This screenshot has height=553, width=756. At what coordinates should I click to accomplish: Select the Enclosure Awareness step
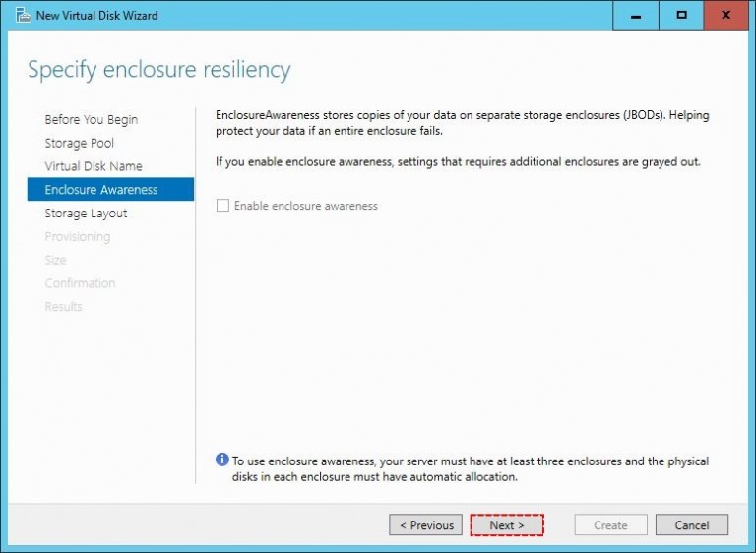100,190
